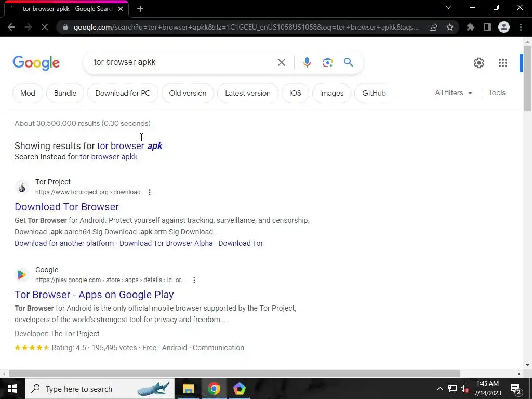Open the Extensions puzzle icon

471,27
